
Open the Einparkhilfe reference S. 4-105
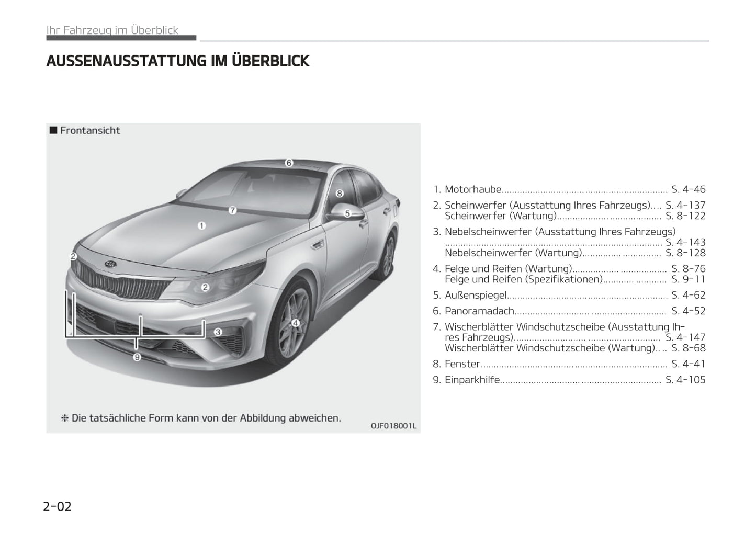(x=685, y=380)
